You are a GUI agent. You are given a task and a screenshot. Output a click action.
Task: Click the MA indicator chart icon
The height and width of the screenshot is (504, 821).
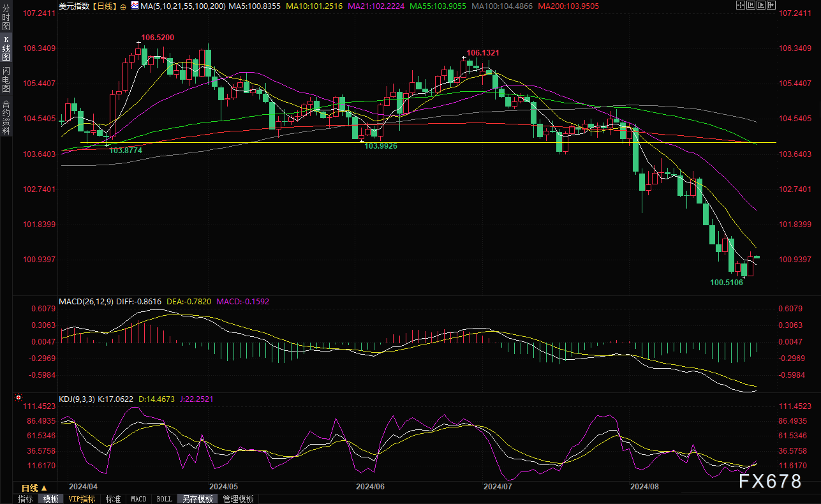pyautogui.click(x=134, y=5)
